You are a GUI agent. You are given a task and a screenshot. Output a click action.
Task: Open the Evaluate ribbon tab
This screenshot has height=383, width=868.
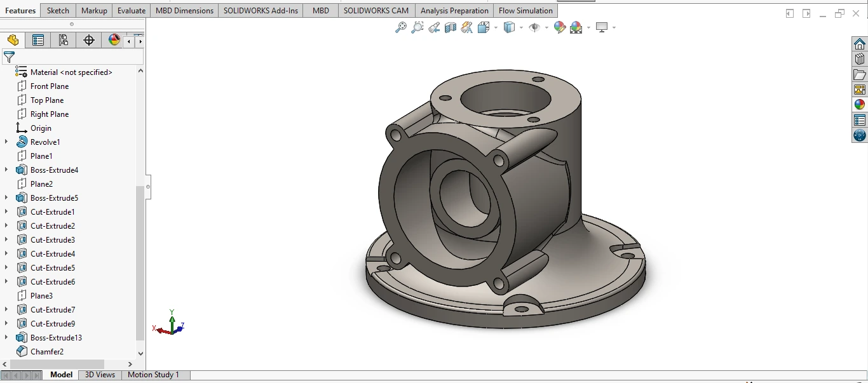point(132,11)
